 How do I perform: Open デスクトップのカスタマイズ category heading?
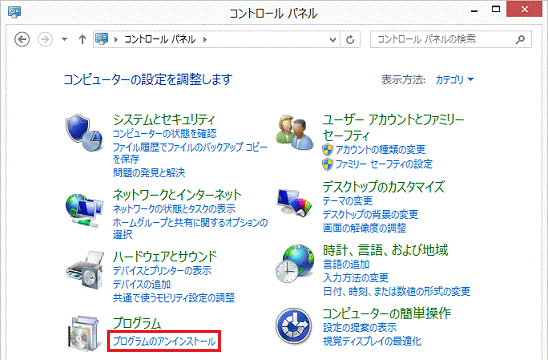click(x=383, y=187)
